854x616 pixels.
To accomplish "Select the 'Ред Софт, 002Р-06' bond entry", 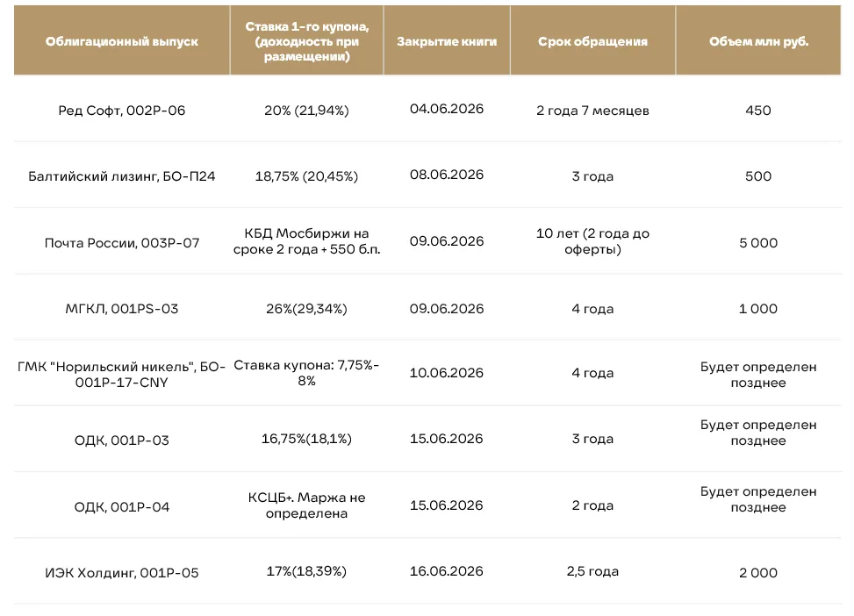I will click(x=121, y=111).
